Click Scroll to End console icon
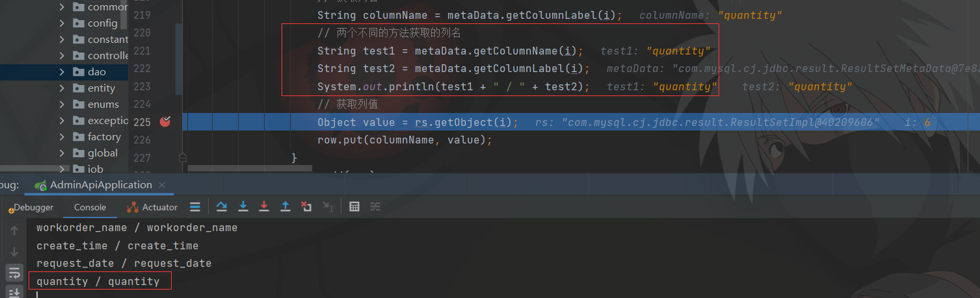This screenshot has width=980, height=298. (x=14, y=292)
